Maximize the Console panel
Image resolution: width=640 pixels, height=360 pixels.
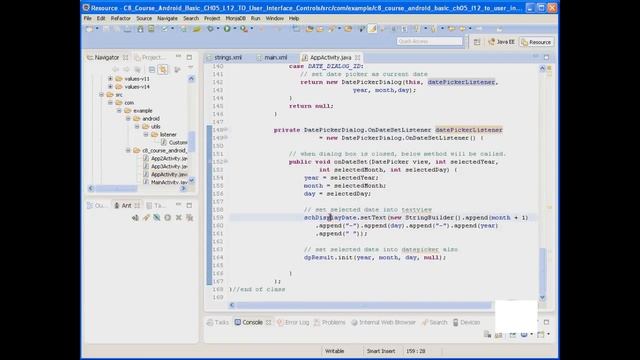pyautogui.click(x=546, y=322)
